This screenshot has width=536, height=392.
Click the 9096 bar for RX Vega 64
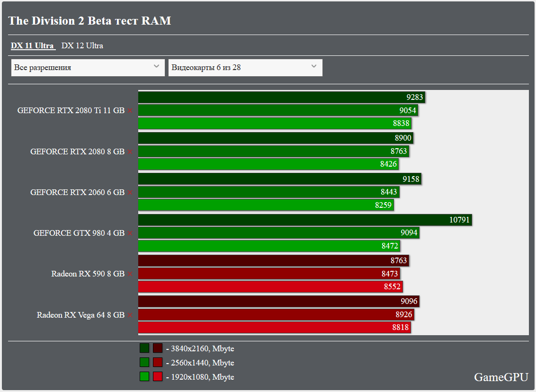pyautogui.click(x=279, y=301)
